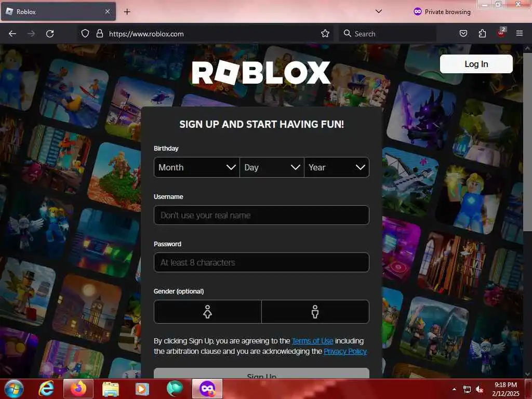Open the Year birthday dropdown

coord(337,167)
